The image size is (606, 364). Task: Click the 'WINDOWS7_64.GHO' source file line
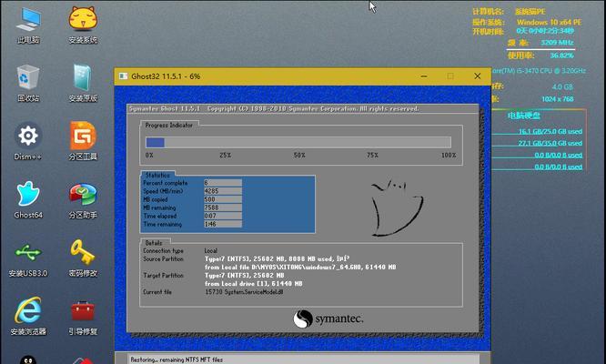tap(300, 267)
